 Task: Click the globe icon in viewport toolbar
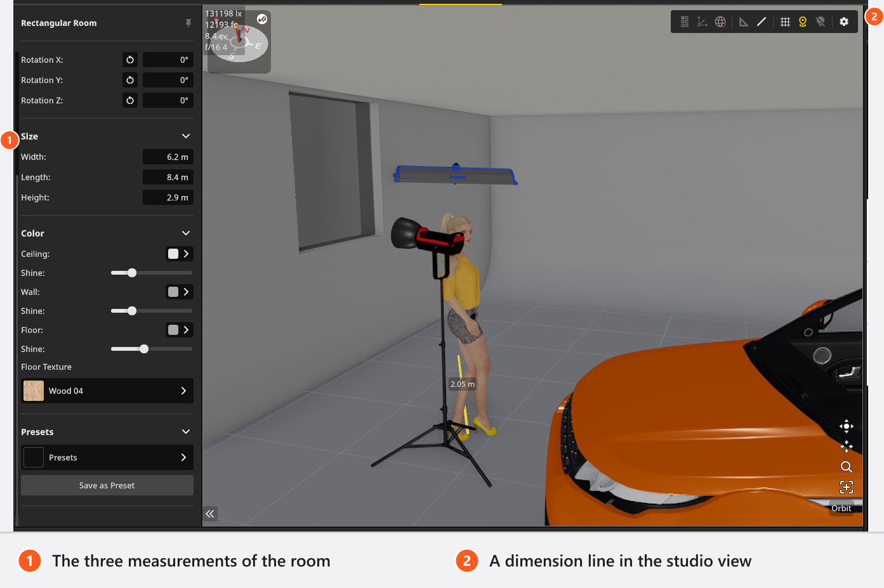click(720, 22)
